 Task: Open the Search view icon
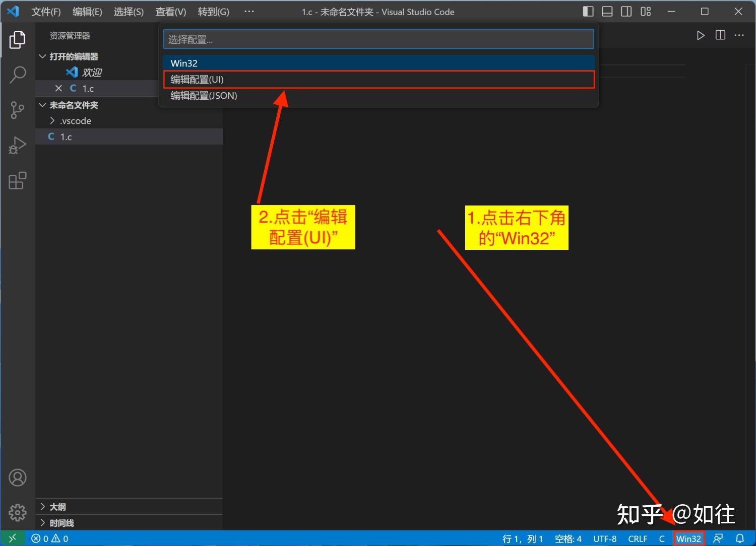(x=18, y=74)
